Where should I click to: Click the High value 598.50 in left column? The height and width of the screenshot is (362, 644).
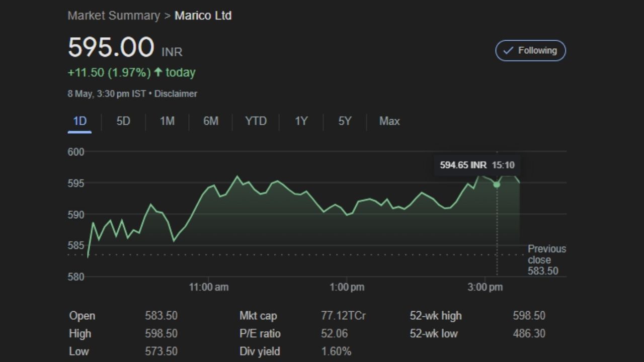pyautogui.click(x=161, y=333)
